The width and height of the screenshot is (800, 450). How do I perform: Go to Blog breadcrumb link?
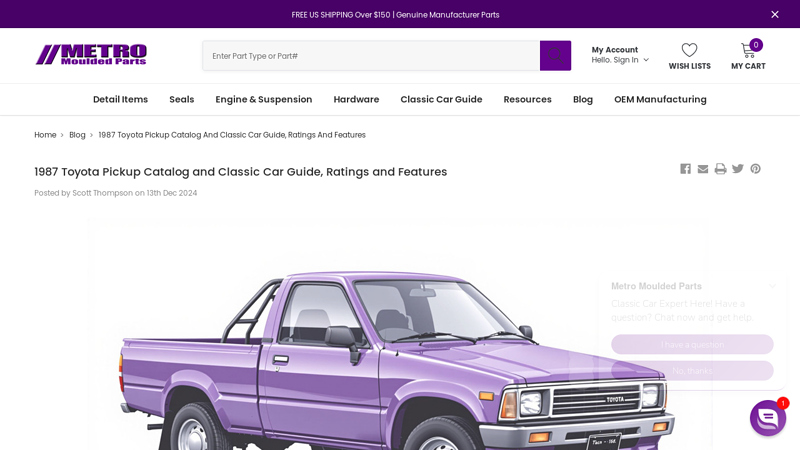[x=77, y=135]
